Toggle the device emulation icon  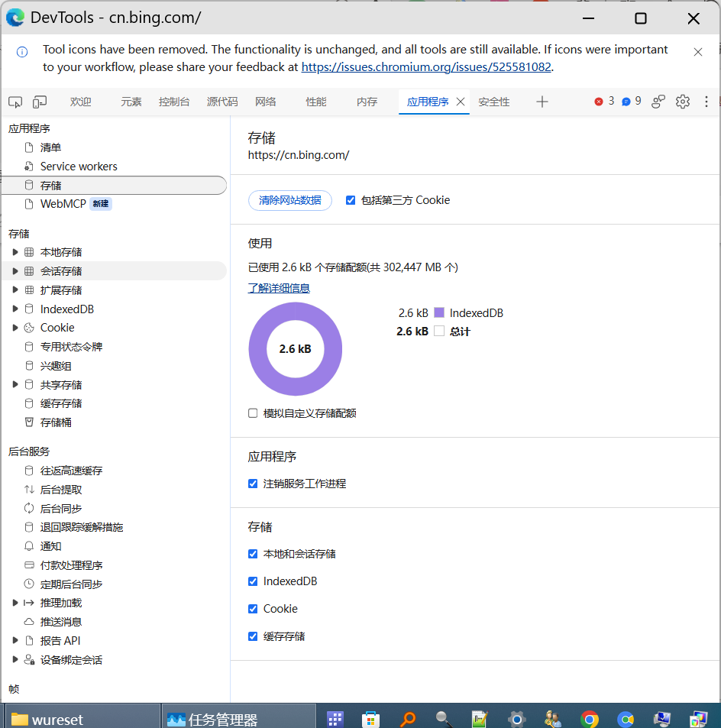point(40,102)
